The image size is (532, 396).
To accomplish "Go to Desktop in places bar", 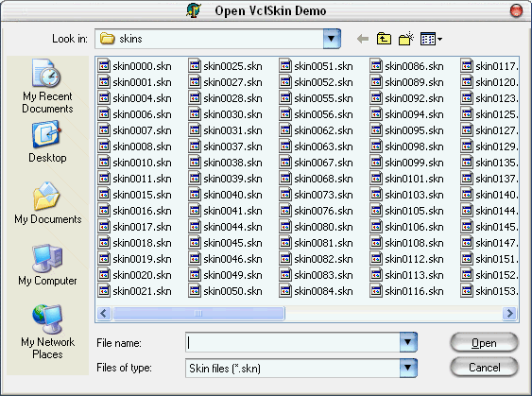I will (47, 142).
